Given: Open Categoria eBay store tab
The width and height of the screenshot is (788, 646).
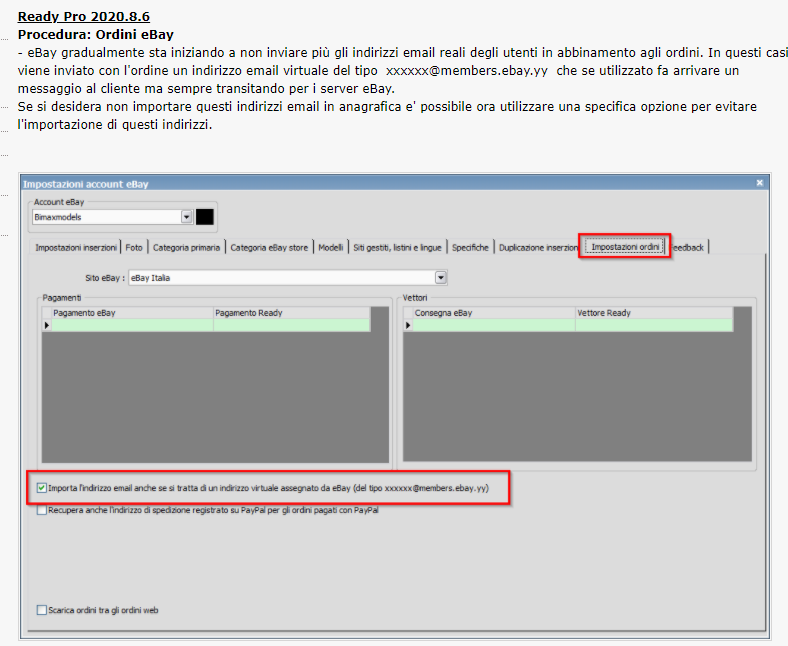Looking at the screenshot, I should (x=269, y=247).
